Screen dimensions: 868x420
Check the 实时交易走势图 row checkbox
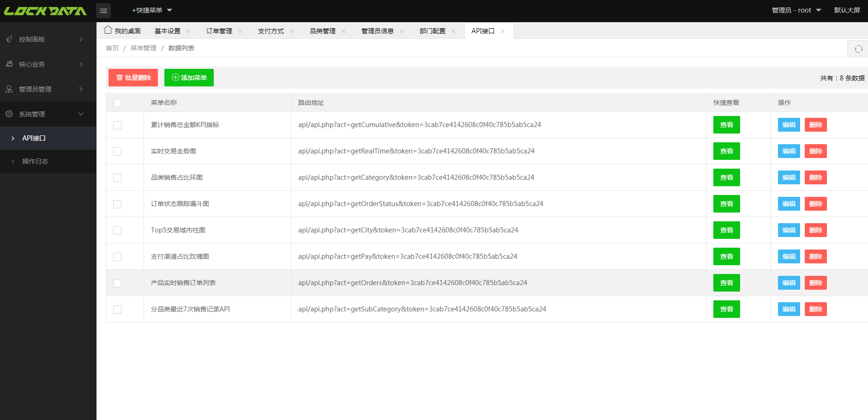click(x=117, y=152)
